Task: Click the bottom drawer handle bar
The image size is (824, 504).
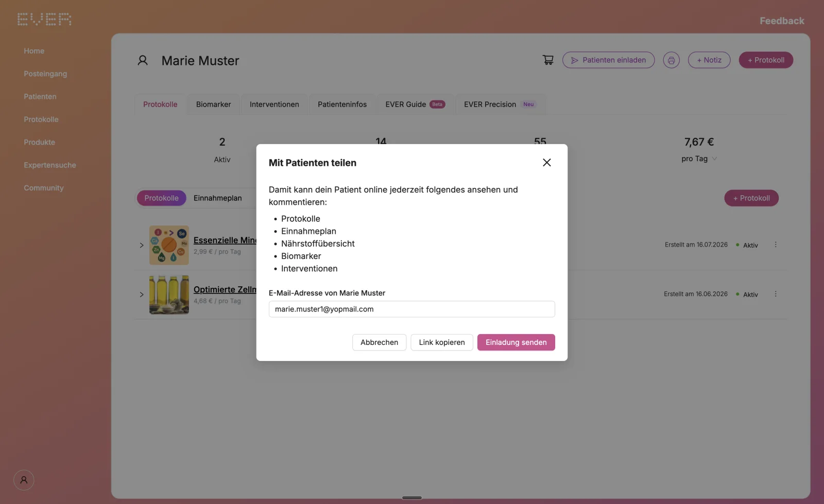Action: pyautogui.click(x=412, y=498)
